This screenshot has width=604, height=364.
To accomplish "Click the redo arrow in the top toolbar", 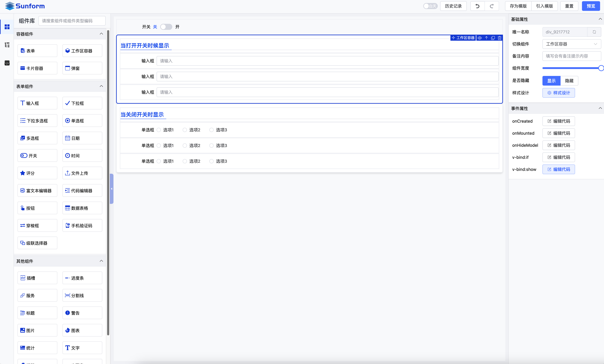I will click(491, 6).
